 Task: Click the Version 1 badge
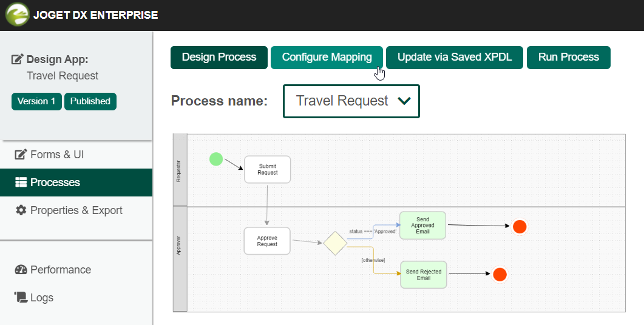click(36, 101)
